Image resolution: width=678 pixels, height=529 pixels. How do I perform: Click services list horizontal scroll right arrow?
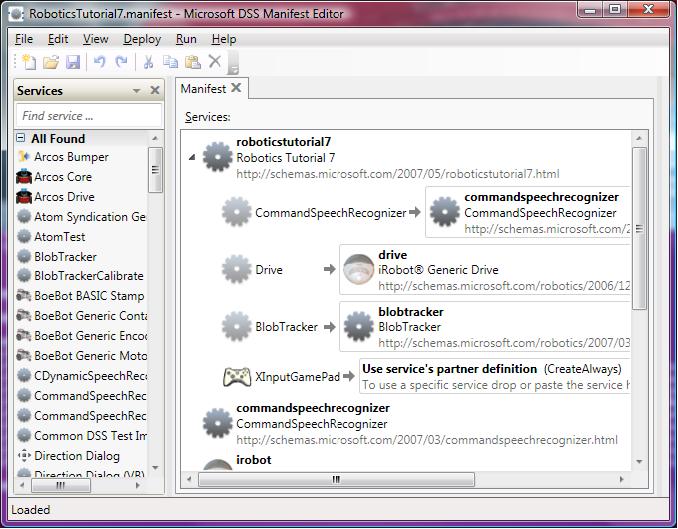pos(138,485)
